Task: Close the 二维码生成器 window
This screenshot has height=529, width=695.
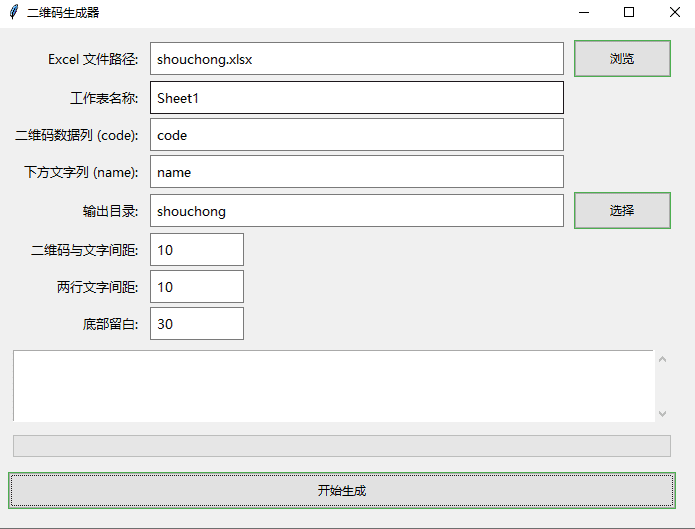Action: [x=675, y=13]
